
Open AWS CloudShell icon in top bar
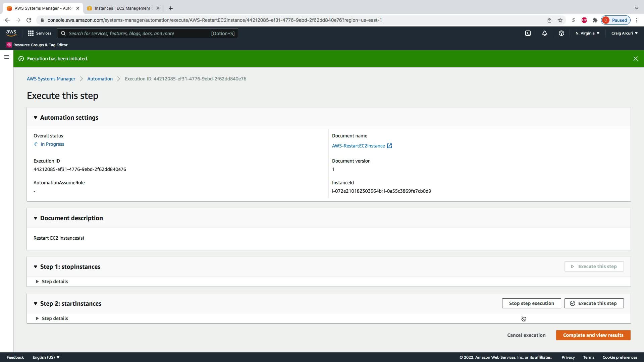tap(528, 33)
